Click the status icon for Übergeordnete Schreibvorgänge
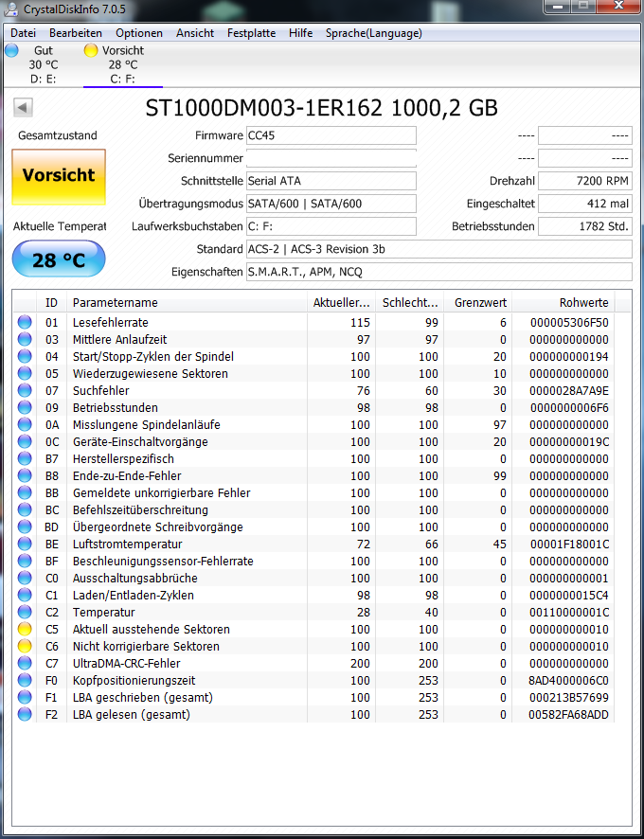 click(25, 527)
